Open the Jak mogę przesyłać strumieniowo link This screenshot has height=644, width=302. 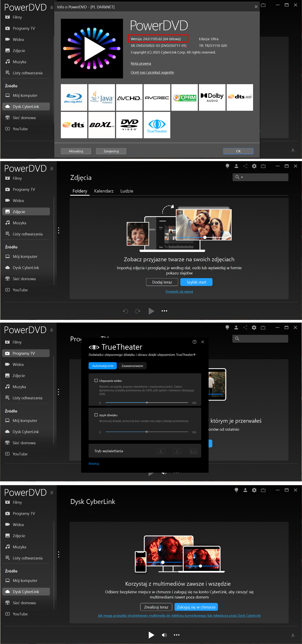[179, 616]
